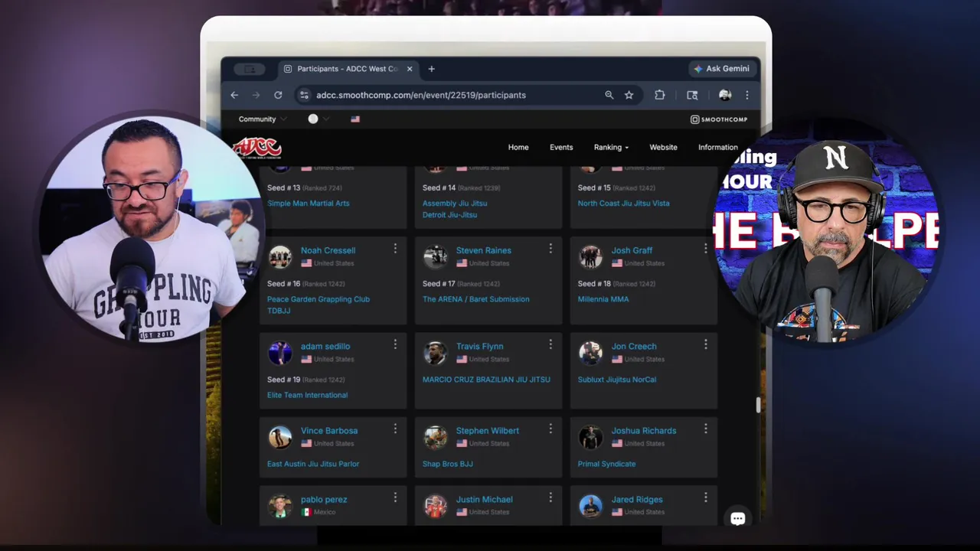The height and width of the screenshot is (551, 980).
Task: Click the browser forward arrow
Action: coord(256,95)
